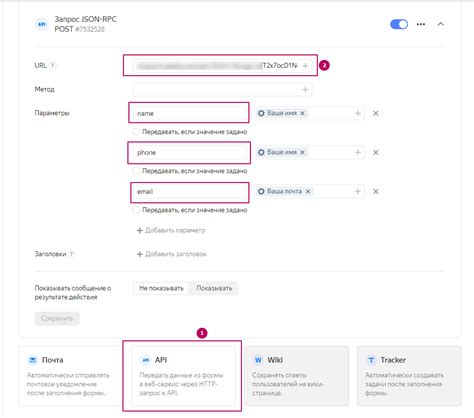
Task: Check 'Передавать, если значение задано' under name
Action: click(x=136, y=132)
